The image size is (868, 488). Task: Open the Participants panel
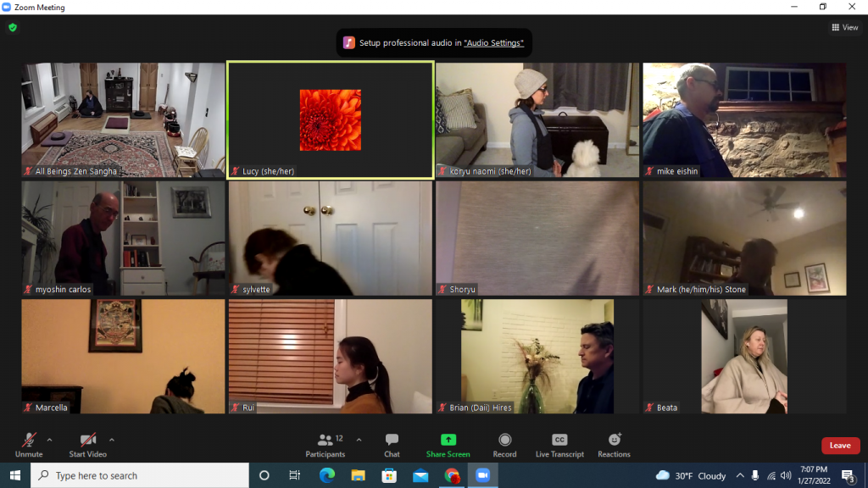tap(325, 446)
